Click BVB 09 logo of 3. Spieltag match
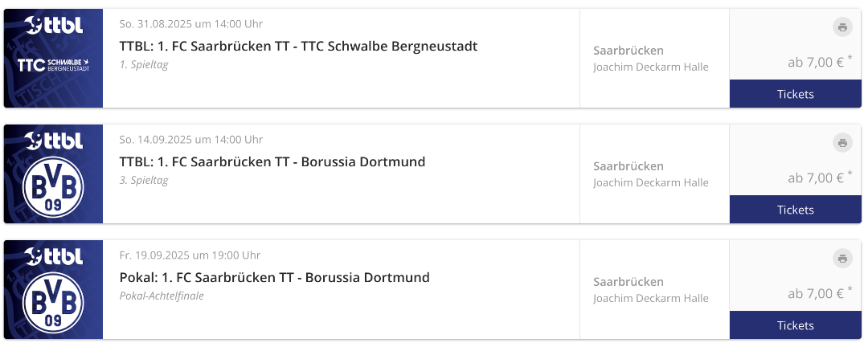This screenshot has width=868, height=347. pos(53,188)
